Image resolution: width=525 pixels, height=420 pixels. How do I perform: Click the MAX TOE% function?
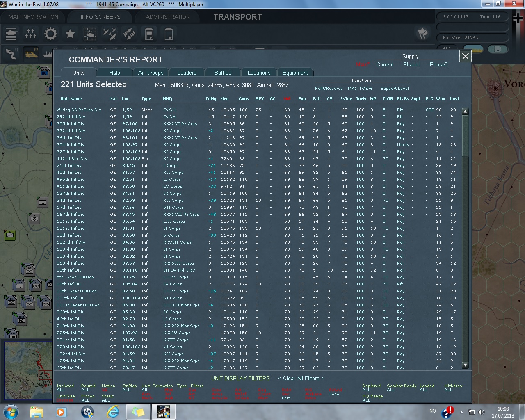tap(360, 88)
